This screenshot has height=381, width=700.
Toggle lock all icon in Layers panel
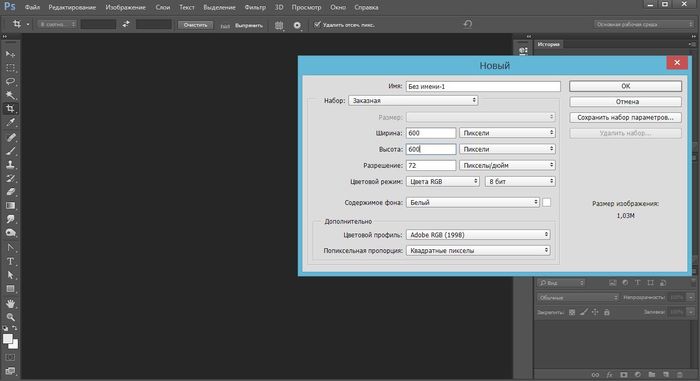607,312
